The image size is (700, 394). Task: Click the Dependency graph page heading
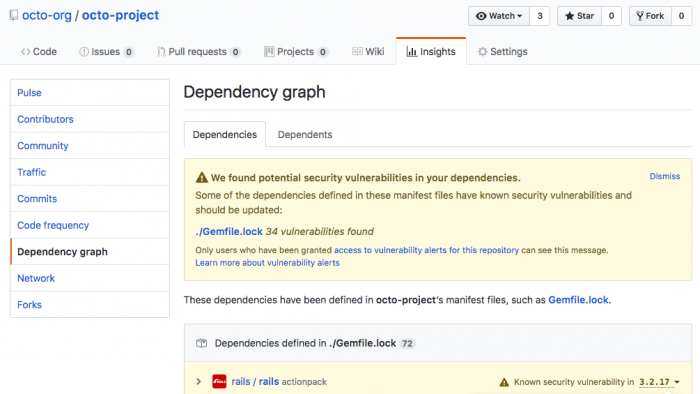(254, 92)
